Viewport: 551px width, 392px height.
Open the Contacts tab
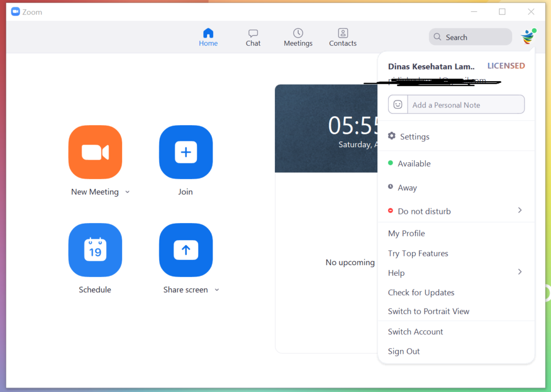343,38
